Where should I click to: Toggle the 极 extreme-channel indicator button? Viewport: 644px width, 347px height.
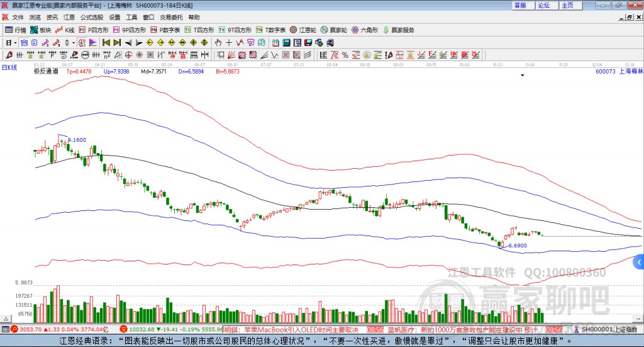point(82,43)
